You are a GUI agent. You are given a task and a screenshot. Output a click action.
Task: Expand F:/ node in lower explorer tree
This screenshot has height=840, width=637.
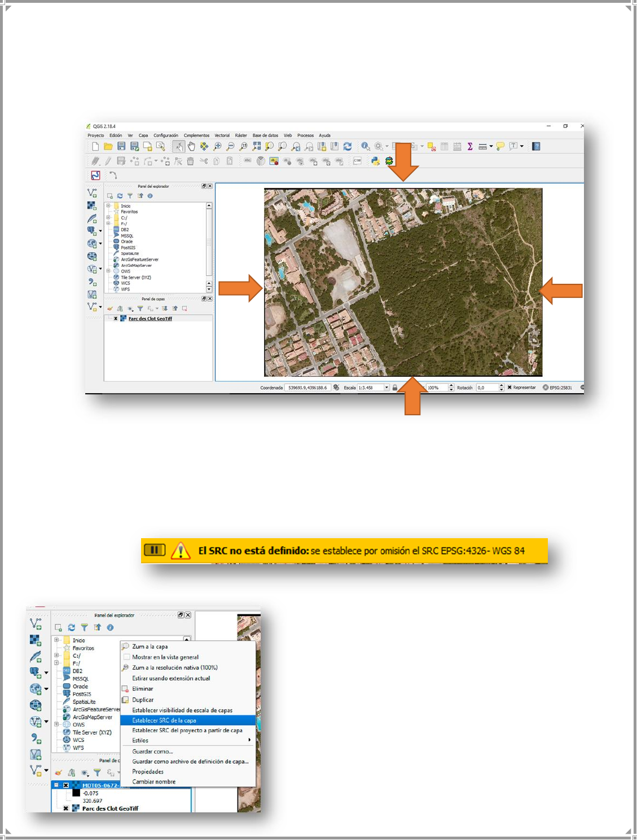point(56,663)
